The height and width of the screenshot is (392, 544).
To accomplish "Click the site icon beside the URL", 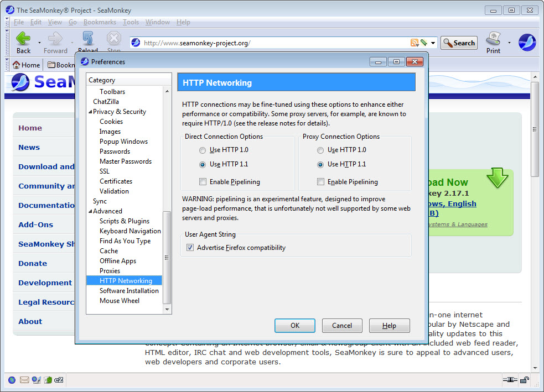I will pos(136,43).
